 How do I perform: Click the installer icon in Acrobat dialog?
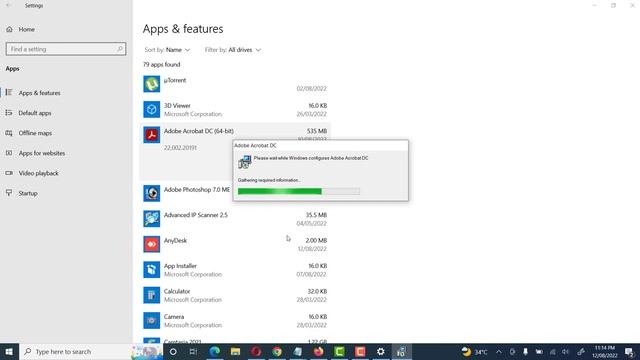point(244,162)
